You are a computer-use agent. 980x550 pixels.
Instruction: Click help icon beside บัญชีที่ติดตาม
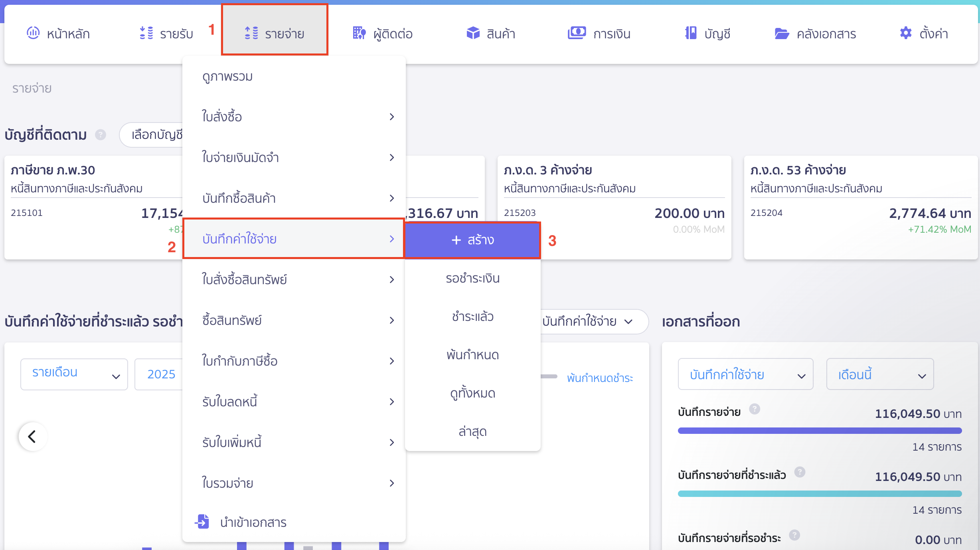101,135
